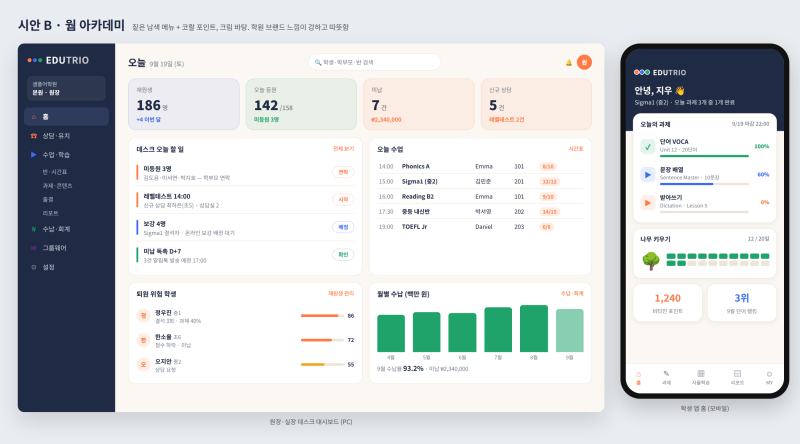Click the lighter 9월 bar in the monthly chart

point(569,331)
